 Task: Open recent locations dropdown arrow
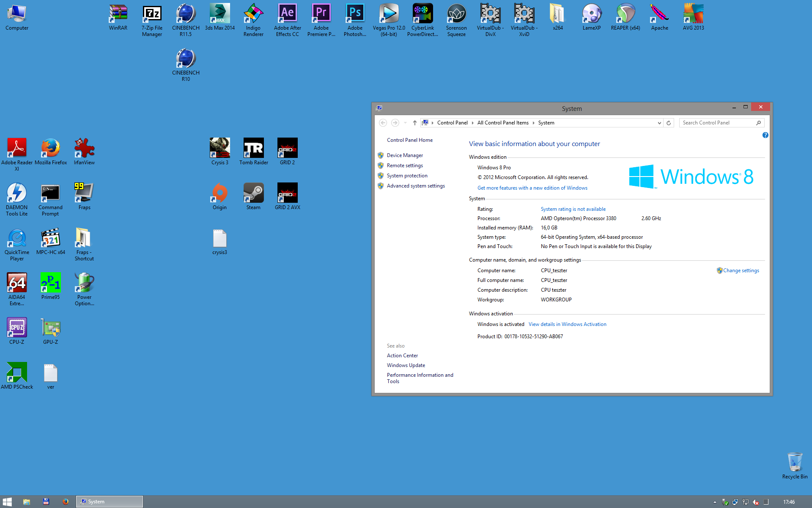pyautogui.click(x=405, y=123)
